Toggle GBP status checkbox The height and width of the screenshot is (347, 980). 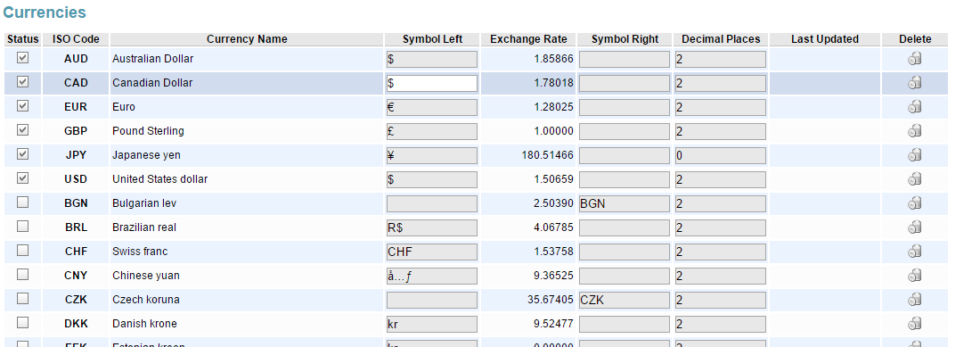(22, 130)
